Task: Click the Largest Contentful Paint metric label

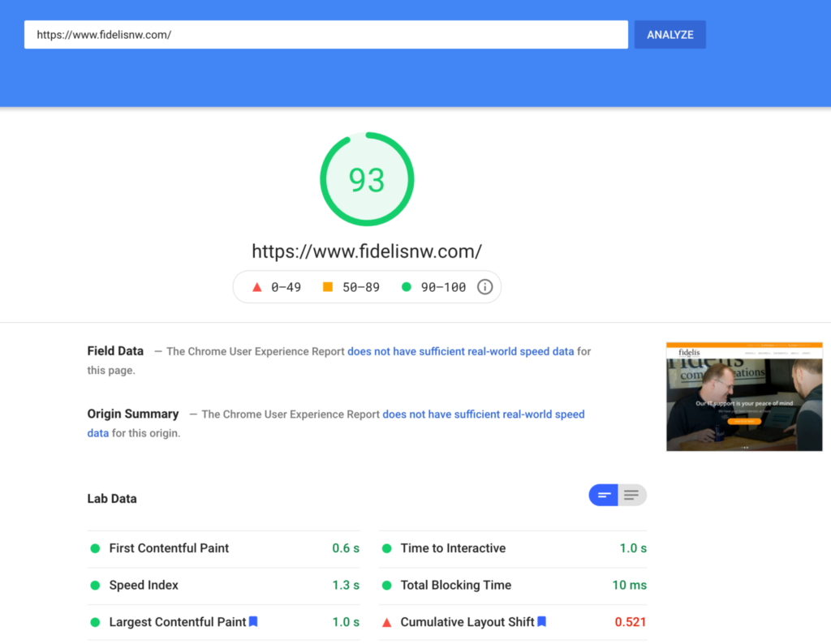Action: (178, 622)
